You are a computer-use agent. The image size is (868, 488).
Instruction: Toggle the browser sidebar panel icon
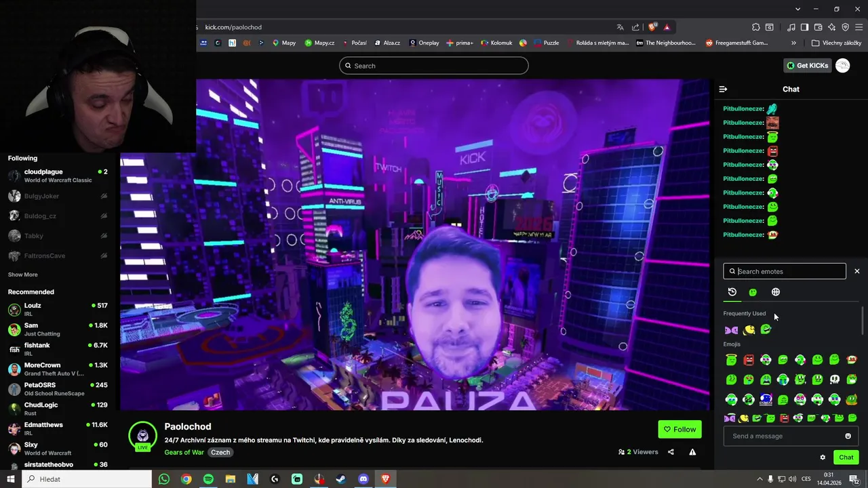pos(804,27)
